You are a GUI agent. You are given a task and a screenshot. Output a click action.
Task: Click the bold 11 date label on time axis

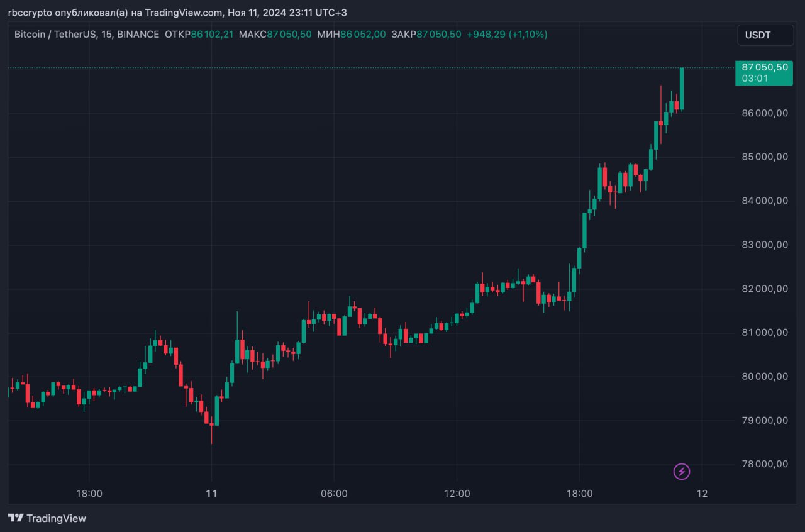(212, 494)
